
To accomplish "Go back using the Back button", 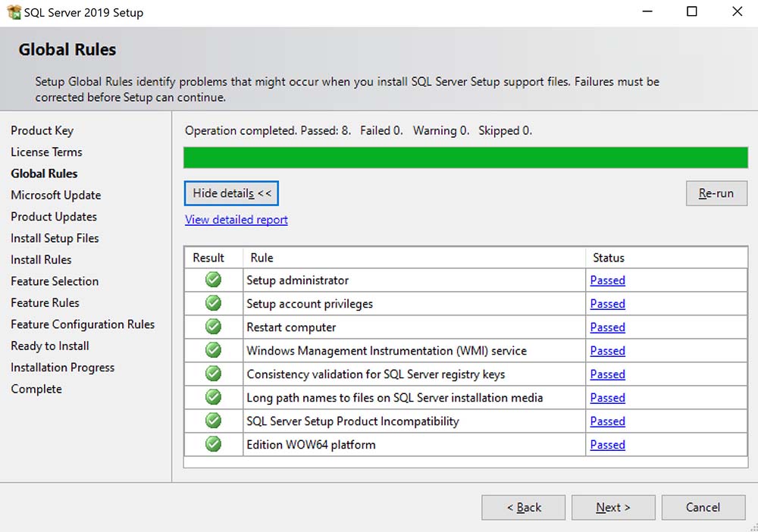I will [x=524, y=508].
